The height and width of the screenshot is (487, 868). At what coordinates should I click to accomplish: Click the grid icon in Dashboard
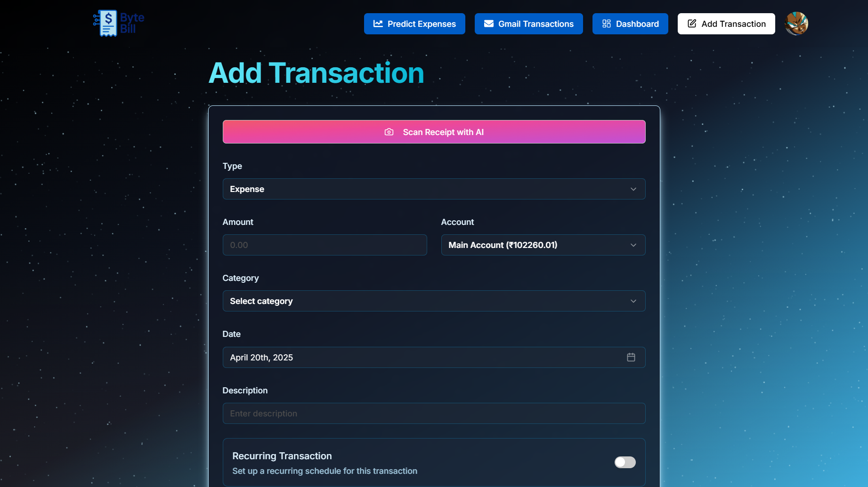tap(606, 24)
